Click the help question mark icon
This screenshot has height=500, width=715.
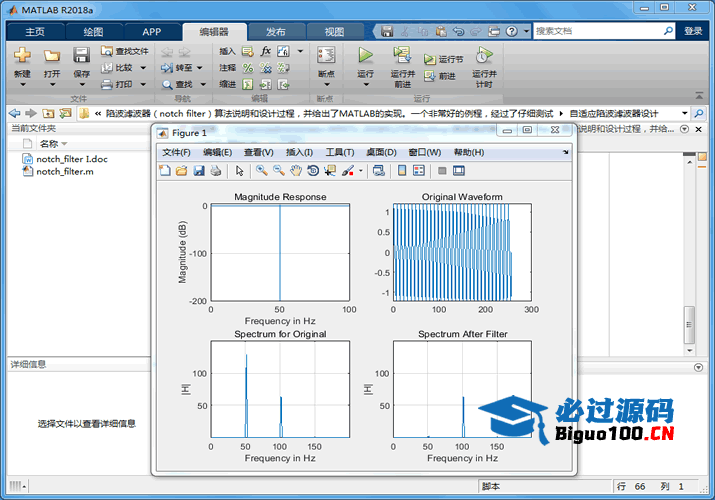[x=512, y=31]
